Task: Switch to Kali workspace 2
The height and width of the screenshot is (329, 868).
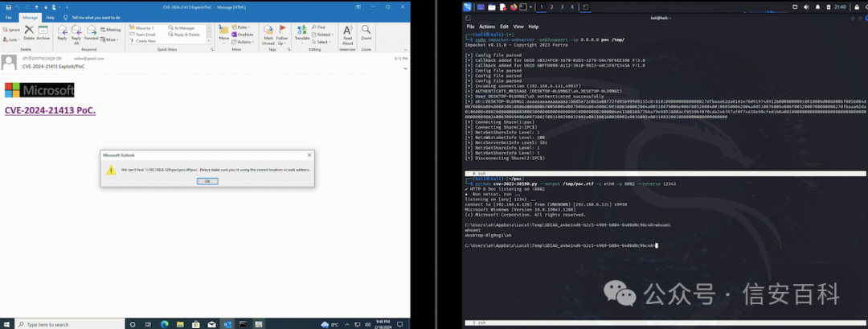Action: tap(552, 6)
